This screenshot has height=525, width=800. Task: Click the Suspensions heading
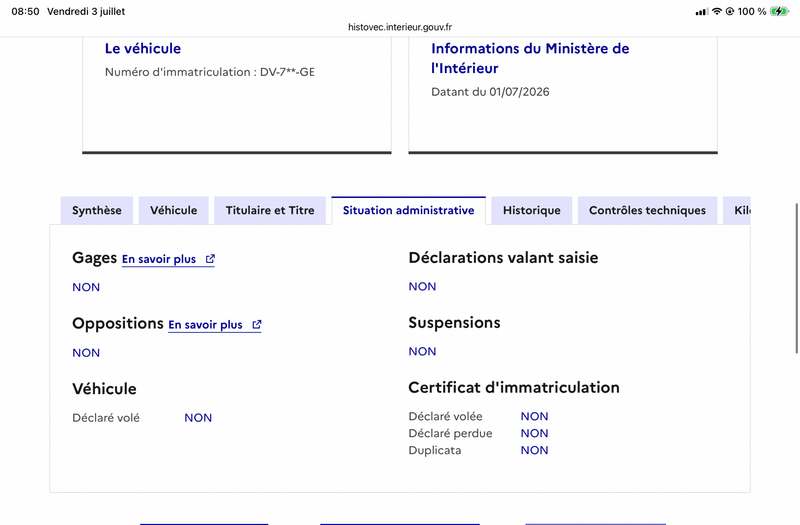coord(454,322)
